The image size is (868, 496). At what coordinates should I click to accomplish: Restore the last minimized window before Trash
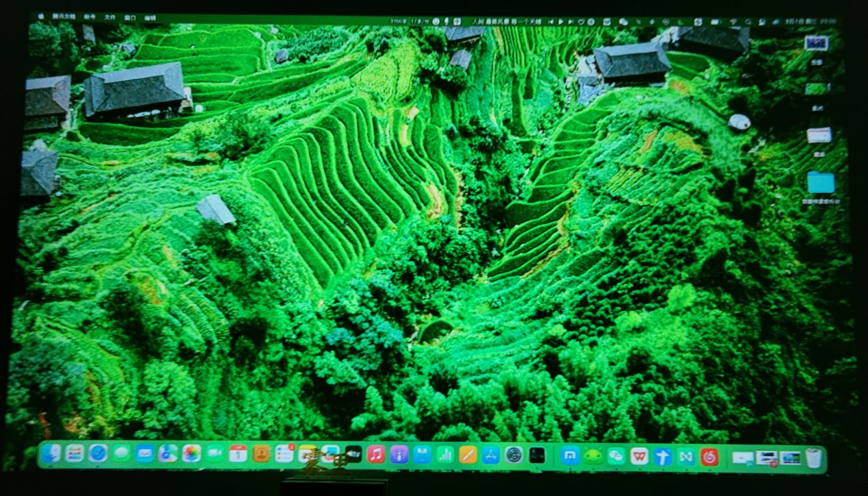[x=791, y=458]
